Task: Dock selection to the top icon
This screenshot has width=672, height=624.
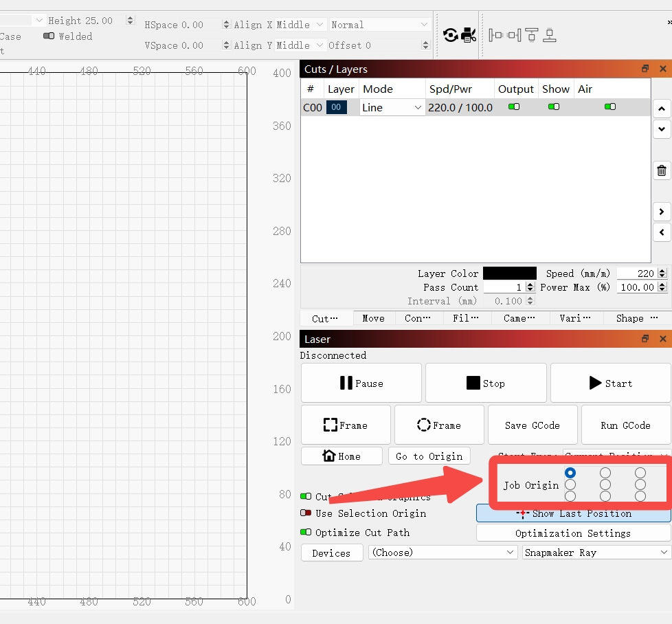Action: [x=531, y=35]
